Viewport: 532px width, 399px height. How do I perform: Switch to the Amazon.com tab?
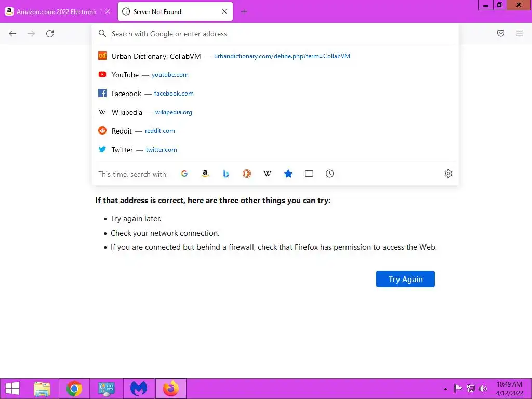(x=58, y=11)
